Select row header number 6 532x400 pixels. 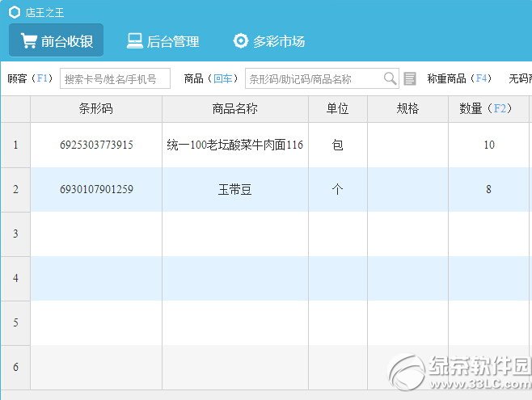(x=15, y=367)
